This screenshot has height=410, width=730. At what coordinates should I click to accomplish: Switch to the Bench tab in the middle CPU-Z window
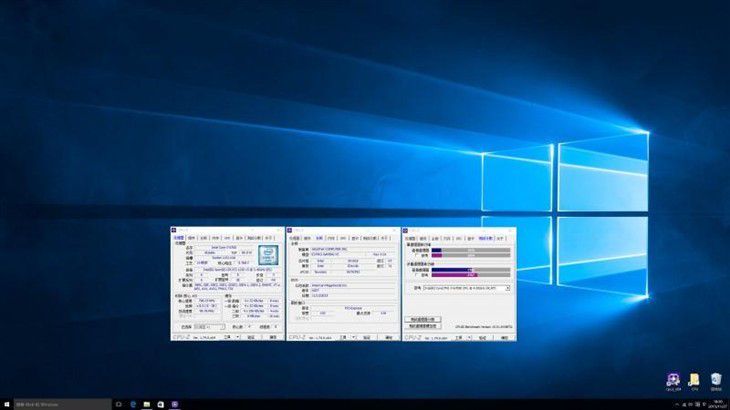(369, 238)
